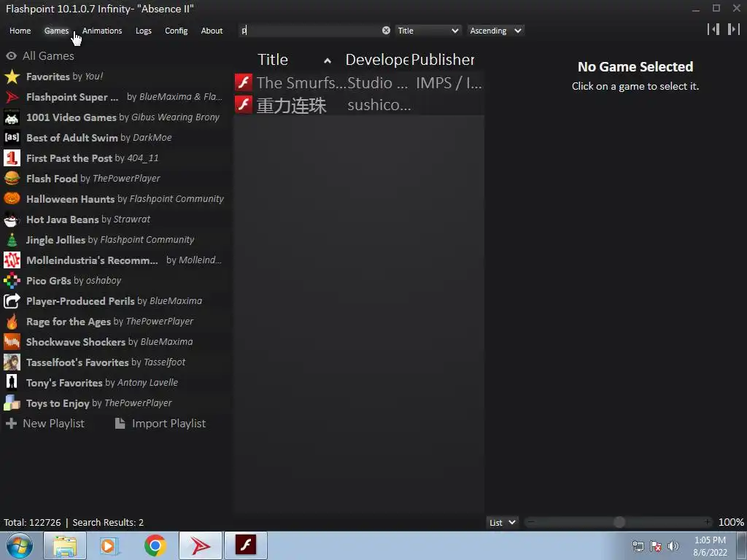747x560 pixels.
Task: Open the 1001 Video Games invader icon
Action: (x=12, y=117)
